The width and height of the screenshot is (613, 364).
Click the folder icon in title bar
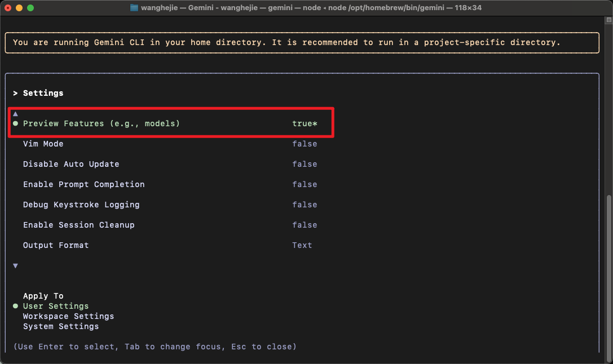pyautogui.click(x=134, y=8)
